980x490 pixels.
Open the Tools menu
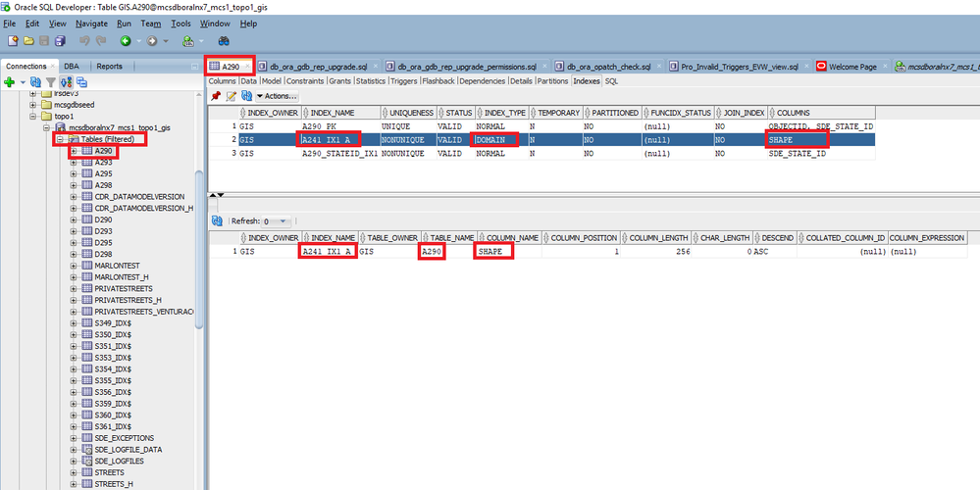(181, 24)
